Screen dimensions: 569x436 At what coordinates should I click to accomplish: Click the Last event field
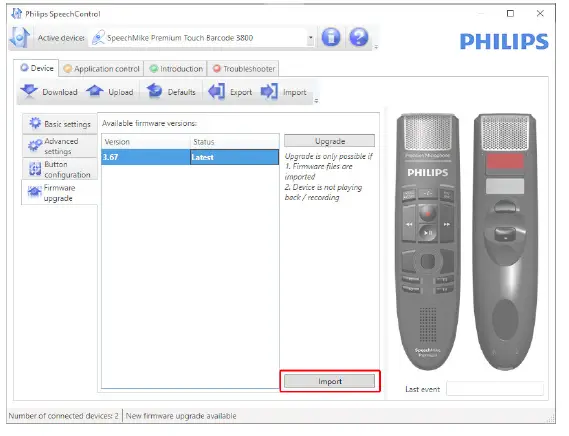[495, 389]
